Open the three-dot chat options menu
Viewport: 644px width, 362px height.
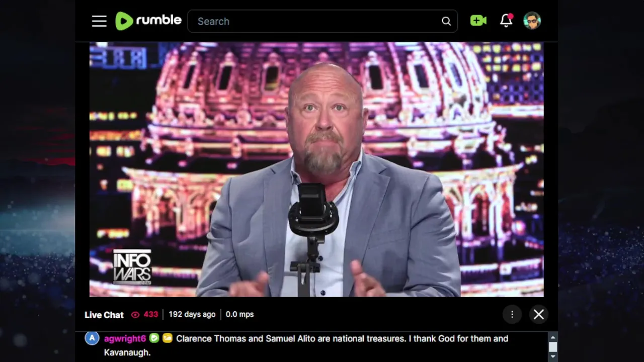pyautogui.click(x=512, y=314)
